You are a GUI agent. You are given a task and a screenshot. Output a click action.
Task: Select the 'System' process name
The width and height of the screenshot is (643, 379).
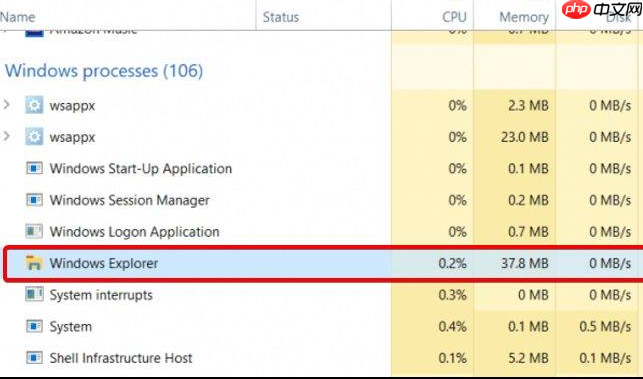[71, 327]
